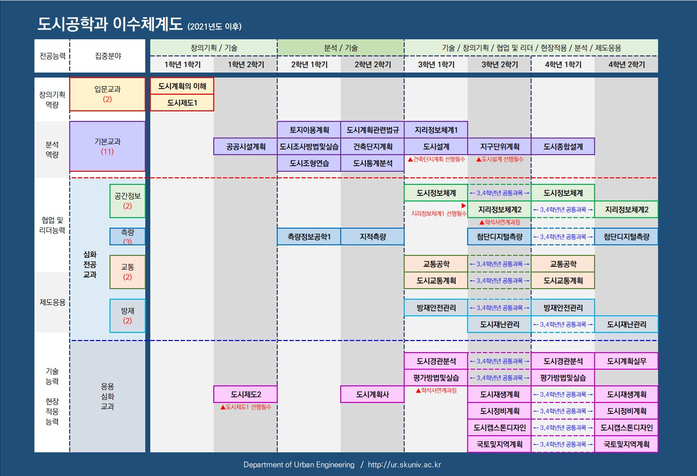Click the 토지이용계획 course box
This screenshot has height=476, width=697.
[x=309, y=130]
